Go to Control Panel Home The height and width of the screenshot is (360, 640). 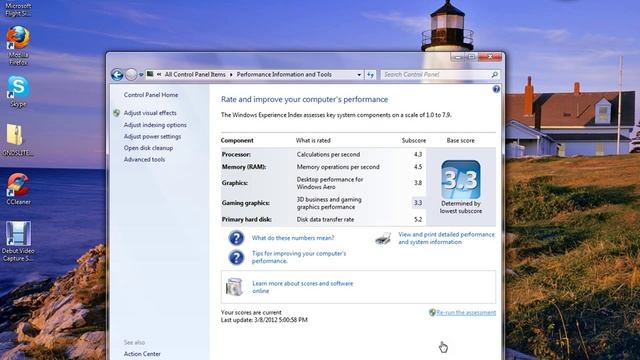point(151,95)
